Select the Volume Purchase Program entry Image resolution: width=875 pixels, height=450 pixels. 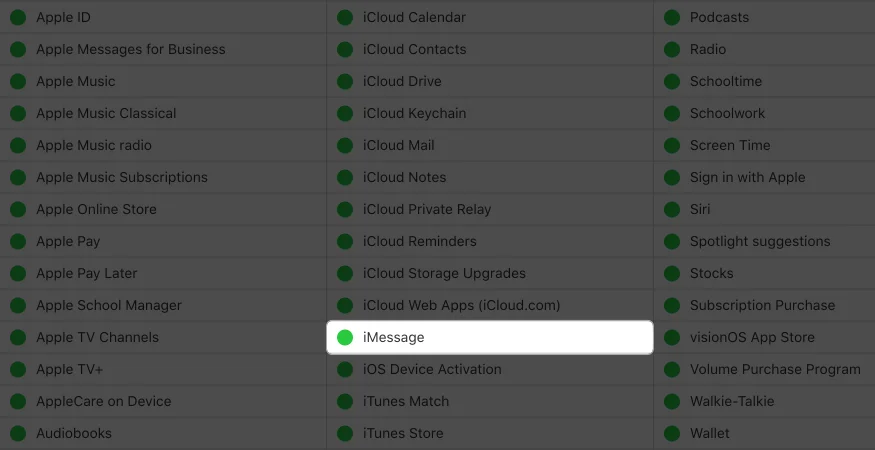pyautogui.click(x=765, y=369)
